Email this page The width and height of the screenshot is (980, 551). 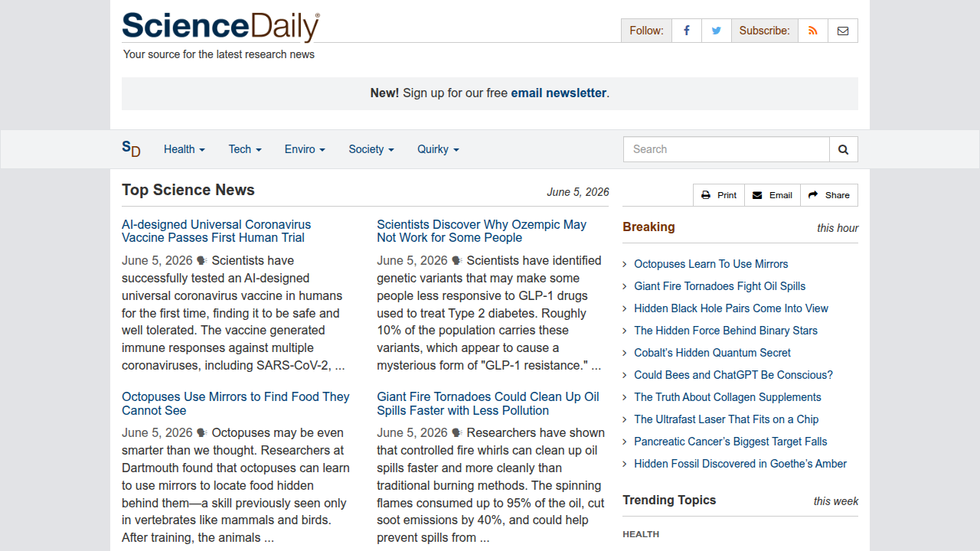tap(773, 195)
